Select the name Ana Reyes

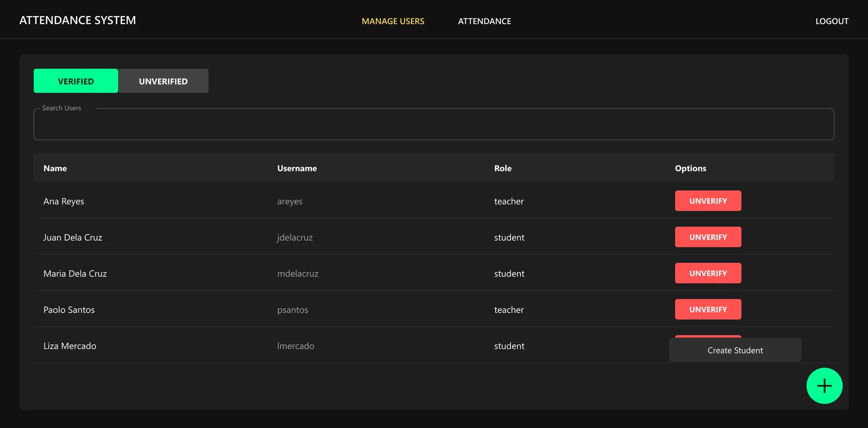[64, 201]
